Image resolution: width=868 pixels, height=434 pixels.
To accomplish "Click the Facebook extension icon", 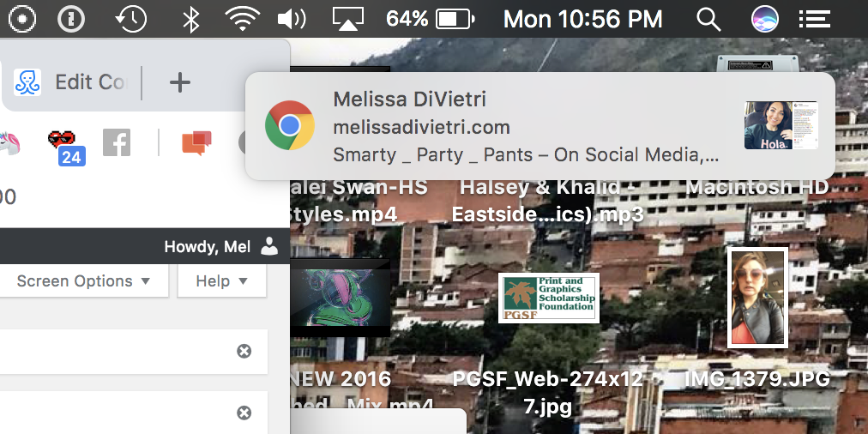I will point(117,142).
